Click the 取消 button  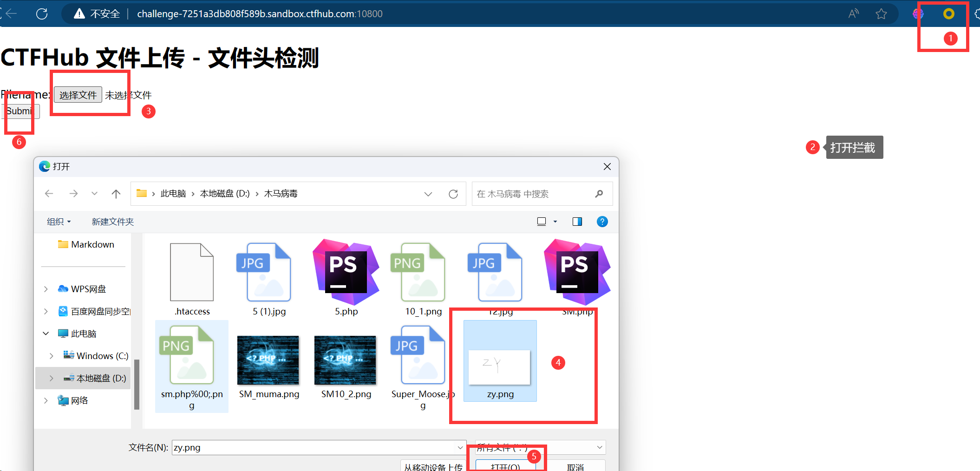pyautogui.click(x=575, y=466)
